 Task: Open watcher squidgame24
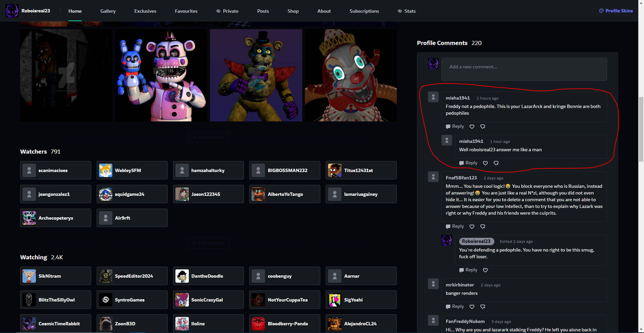[x=132, y=194]
